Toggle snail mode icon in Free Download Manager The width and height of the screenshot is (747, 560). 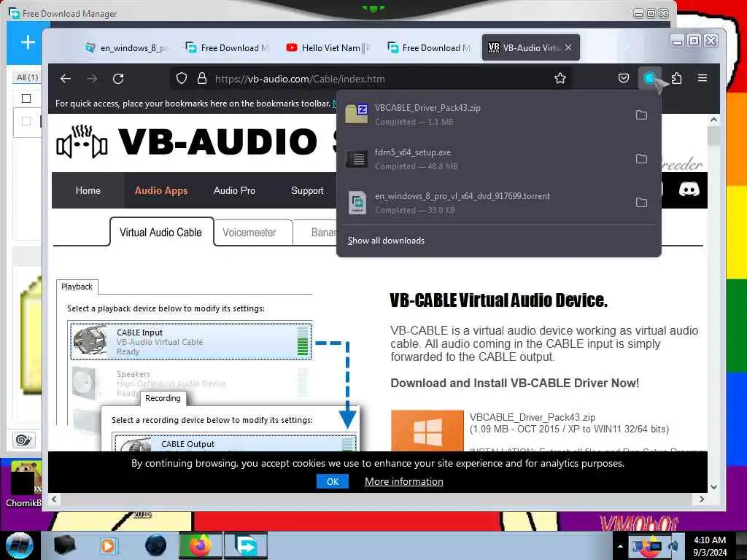point(24,440)
